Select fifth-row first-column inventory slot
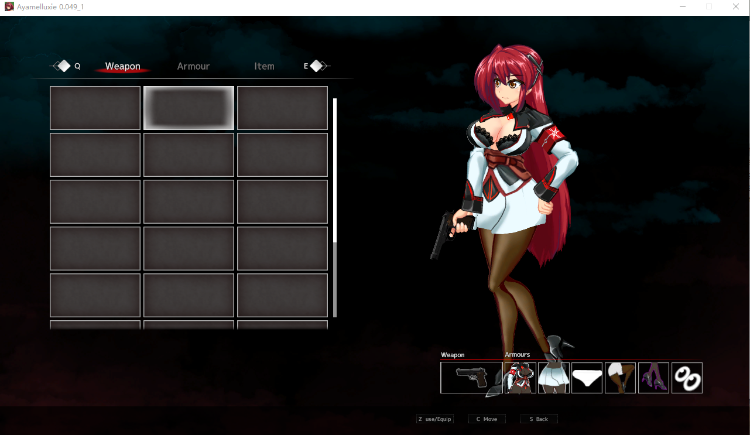Screen dimensions: 750x435 (95, 295)
